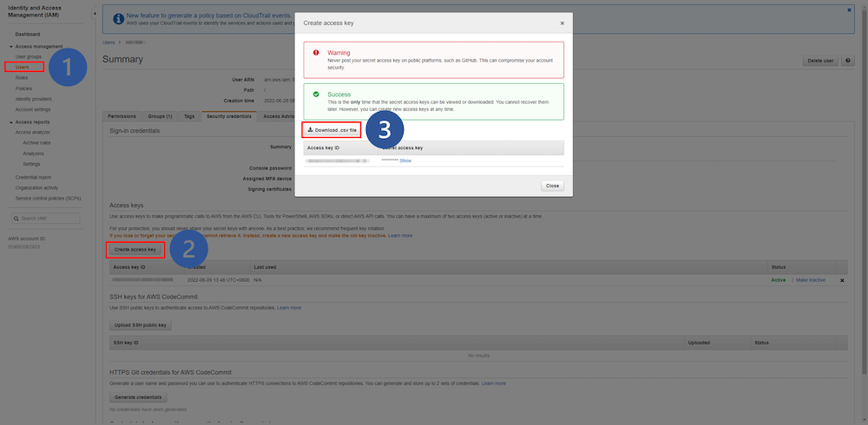Open Identity providers in the sidebar
Image resolution: width=868 pixels, height=425 pixels.
33,99
